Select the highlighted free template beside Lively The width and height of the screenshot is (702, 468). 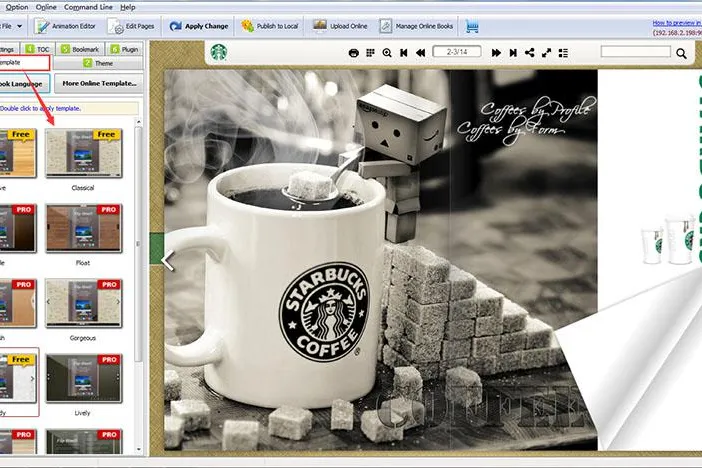(18, 378)
